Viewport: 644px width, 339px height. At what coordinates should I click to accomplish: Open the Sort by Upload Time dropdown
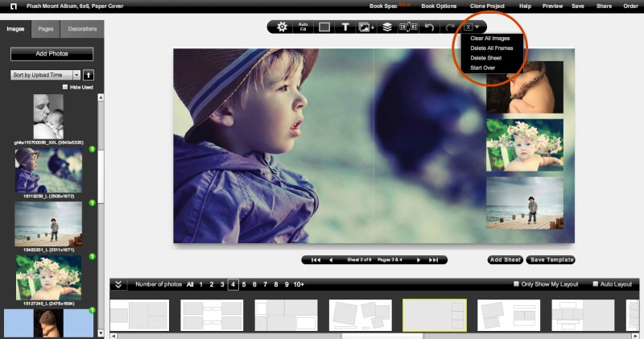(45, 75)
